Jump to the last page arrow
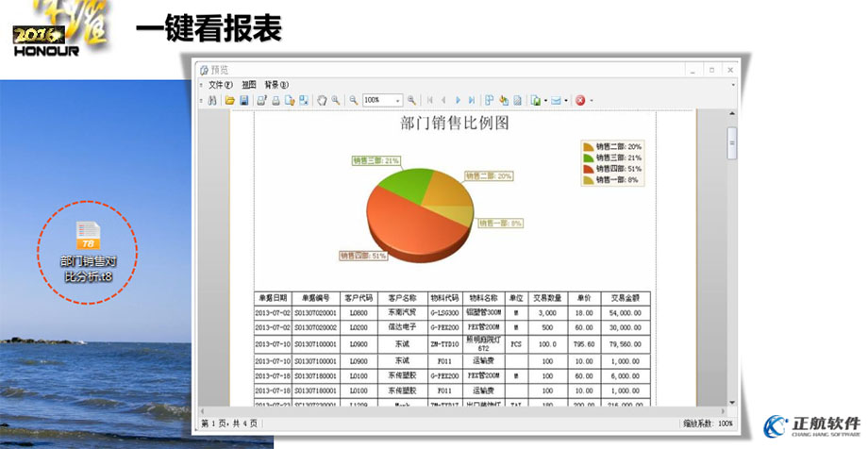This screenshot has width=868, height=449. click(472, 100)
